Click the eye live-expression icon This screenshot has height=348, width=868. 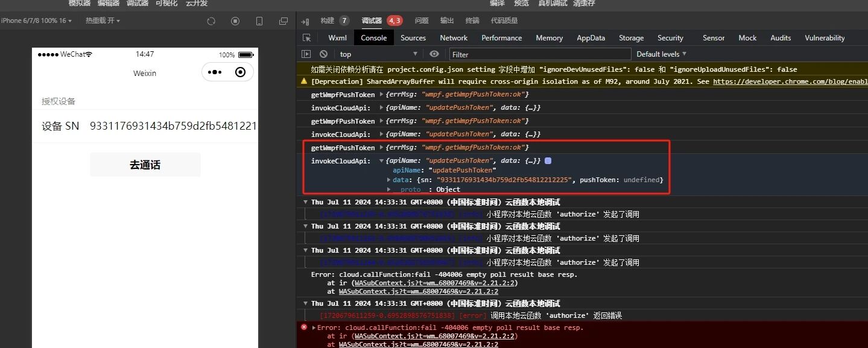(434, 54)
